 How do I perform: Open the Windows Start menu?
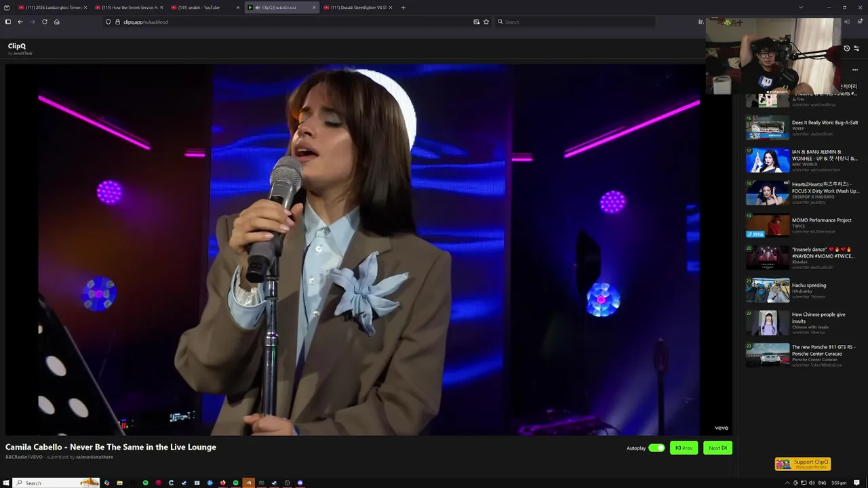coord(6,483)
